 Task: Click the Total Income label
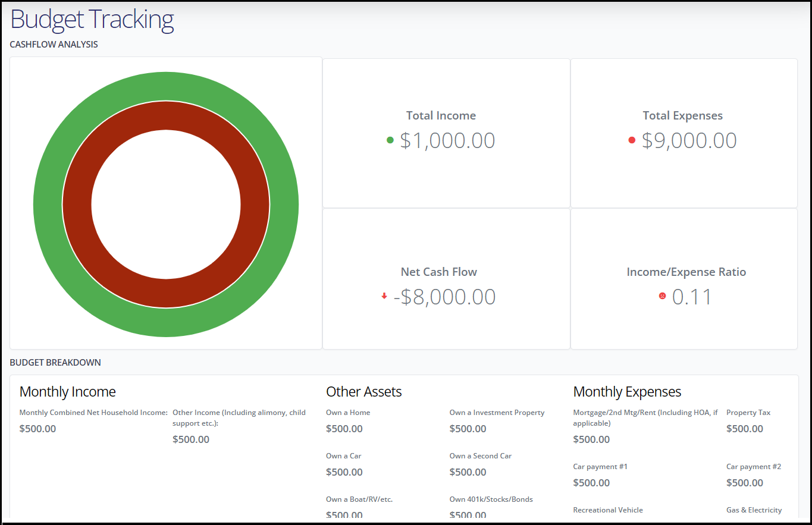(x=441, y=116)
